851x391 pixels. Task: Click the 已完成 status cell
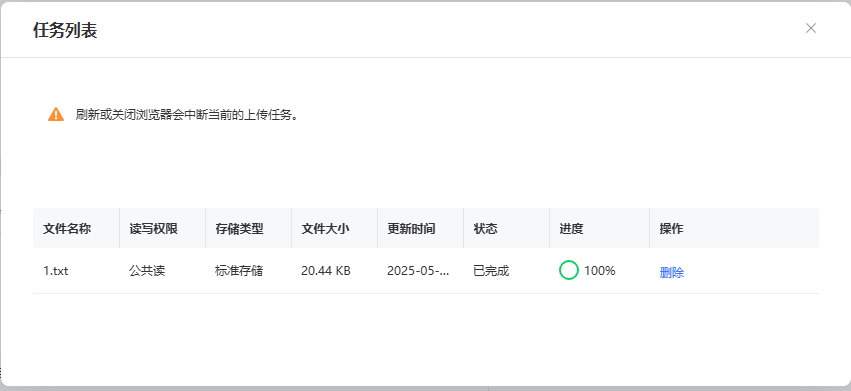(x=491, y=270)
